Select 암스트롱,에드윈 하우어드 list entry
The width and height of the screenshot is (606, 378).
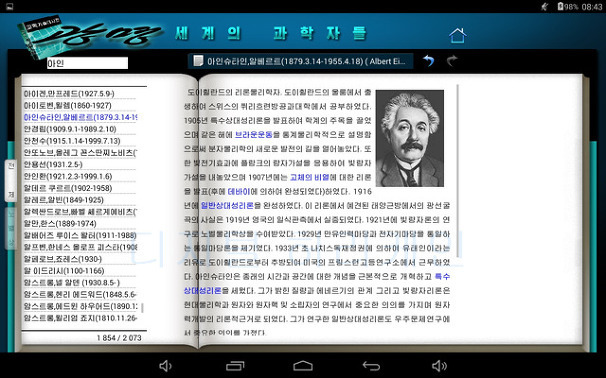[80, 306]
